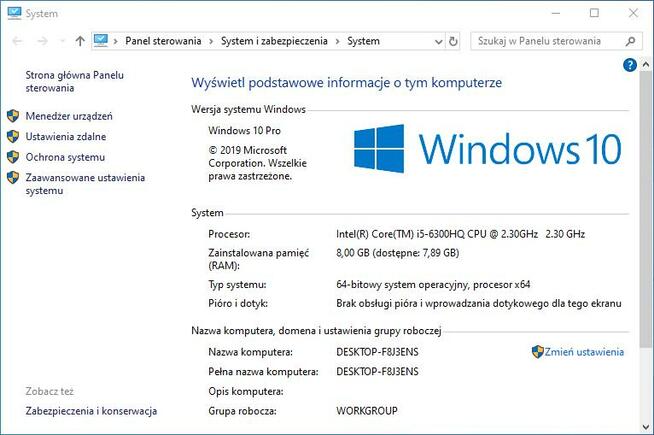Click shield icon beside Menedżer urządzeń
This screenshot has height=435, width=654.
tap(13, 116)
